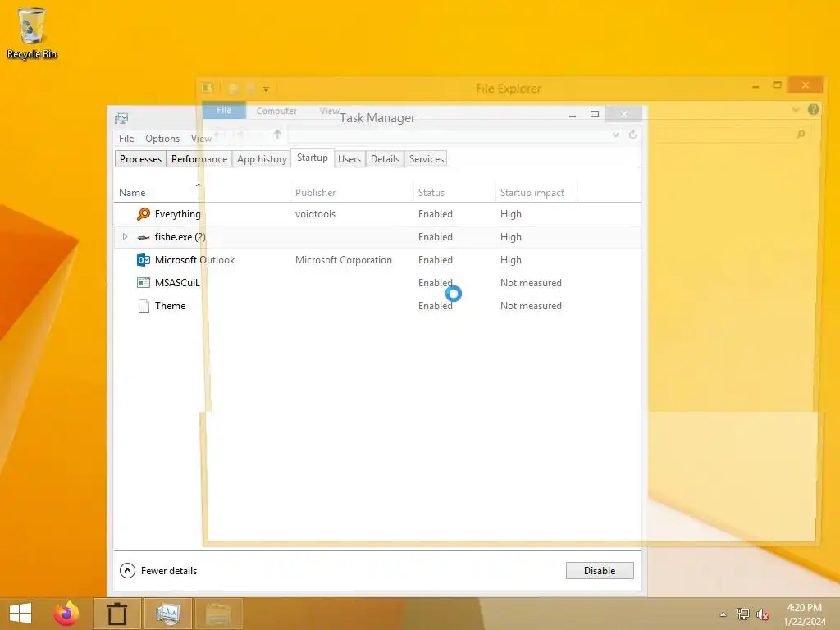Viewport: 840px width, 630px height.
Task: Open the Computer tab in File Explorer
Action: pyautogui.click(x=276, y=111)
